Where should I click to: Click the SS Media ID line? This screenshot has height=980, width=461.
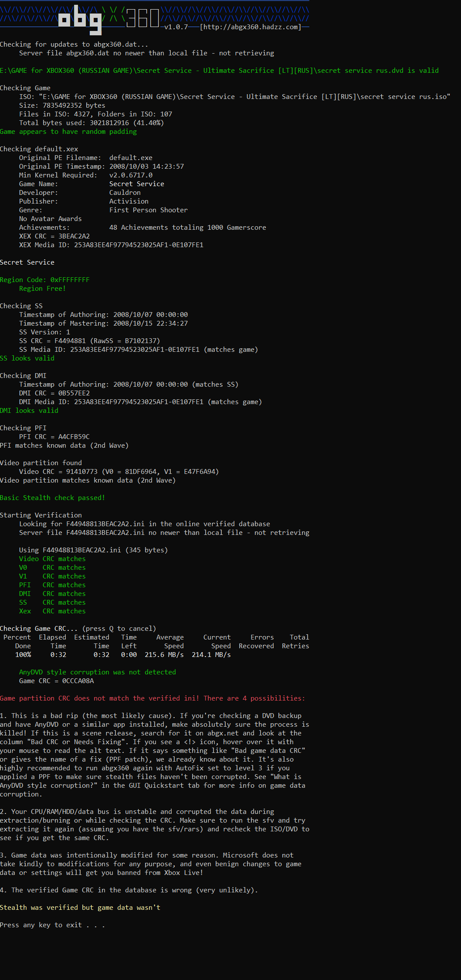pyautogui.click(x=139, y=350)
